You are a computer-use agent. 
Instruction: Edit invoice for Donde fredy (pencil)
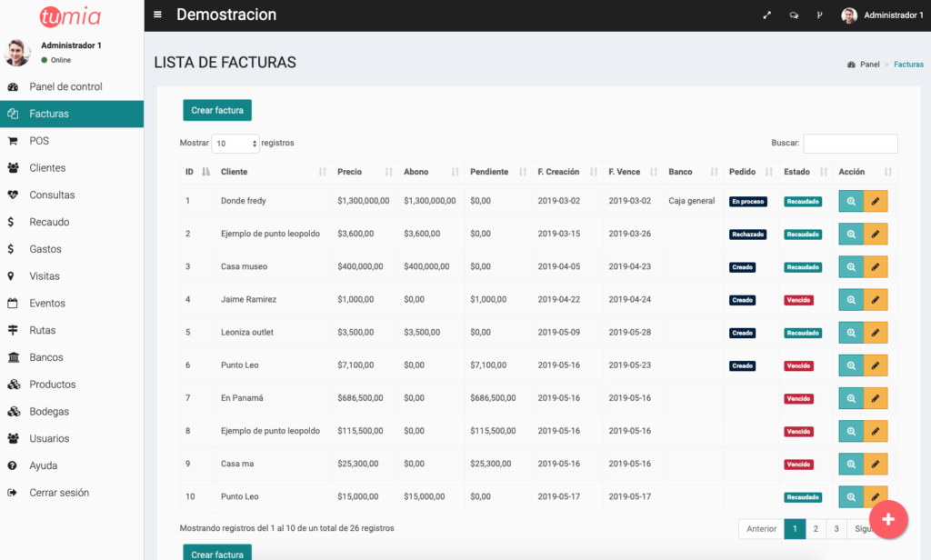tap(876, 201)
